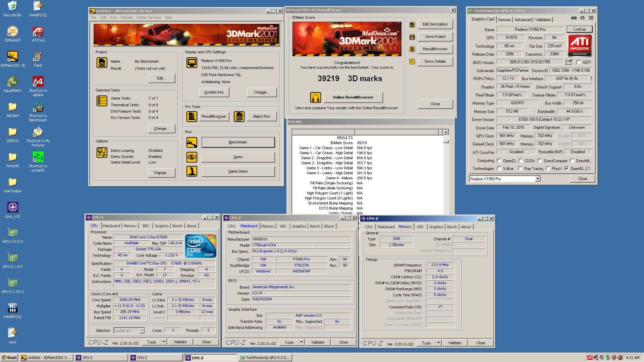
Task: Open the File menu in 3DMark2001
Action: coord(94,17)
